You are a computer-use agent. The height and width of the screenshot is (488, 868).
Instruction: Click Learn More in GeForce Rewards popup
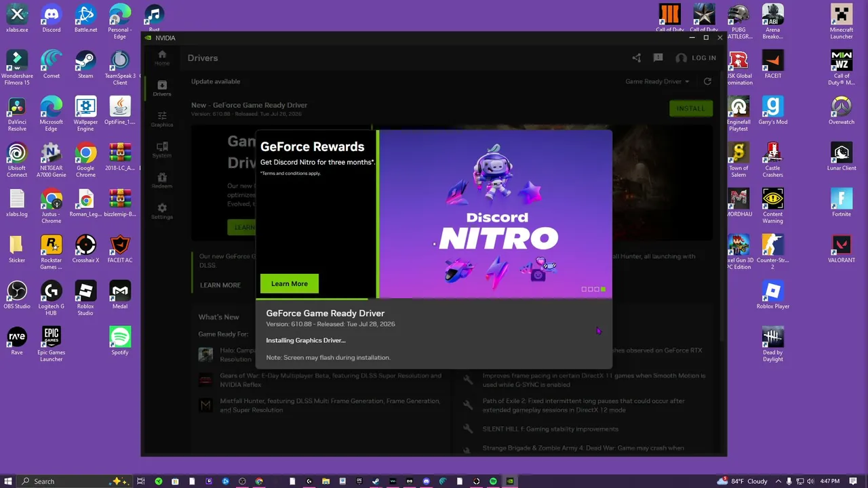(x=290, y=283)
